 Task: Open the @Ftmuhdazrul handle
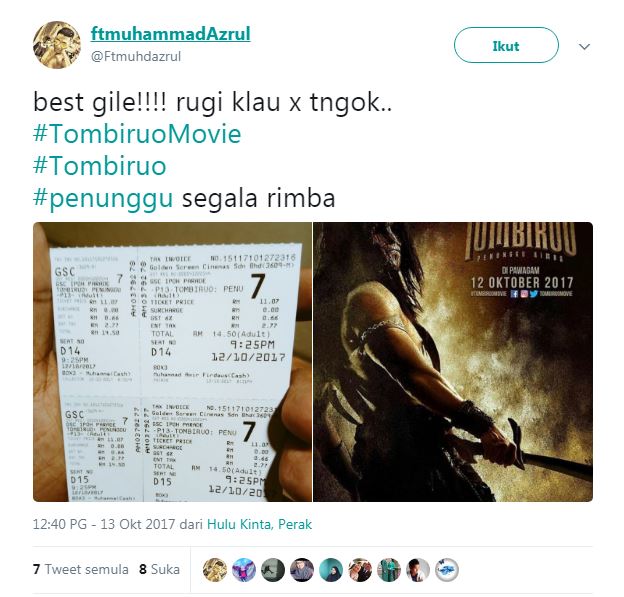click(136, 56)
